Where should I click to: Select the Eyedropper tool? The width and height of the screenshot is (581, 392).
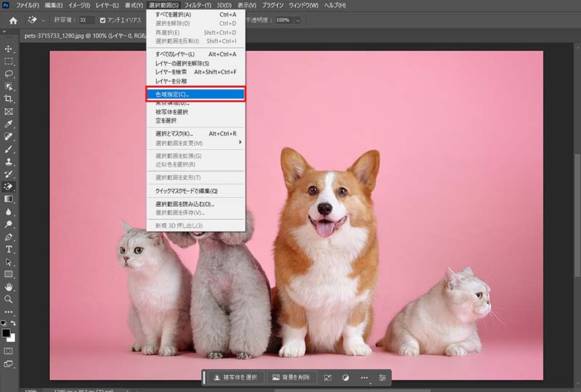click(x=9, y=123)
